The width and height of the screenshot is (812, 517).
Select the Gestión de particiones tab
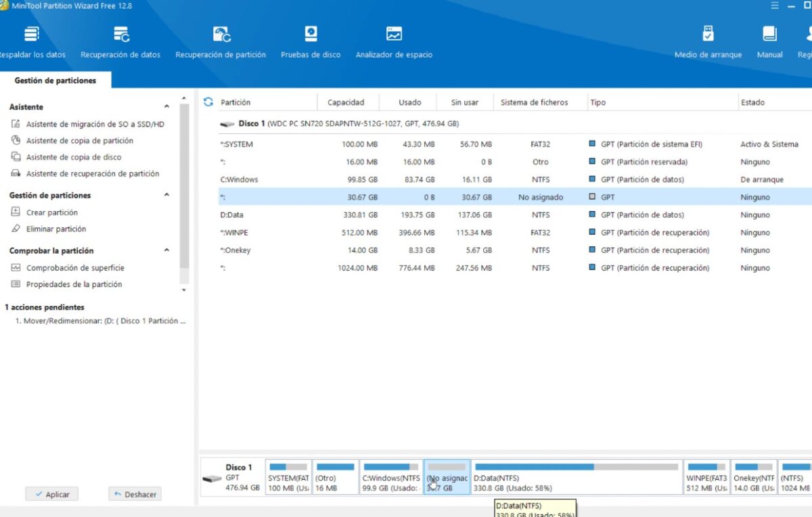55,81
